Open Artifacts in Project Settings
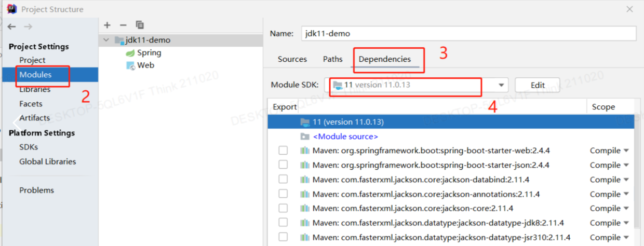The height and width of the screenshot is (246, 644). tap(34, 118)
